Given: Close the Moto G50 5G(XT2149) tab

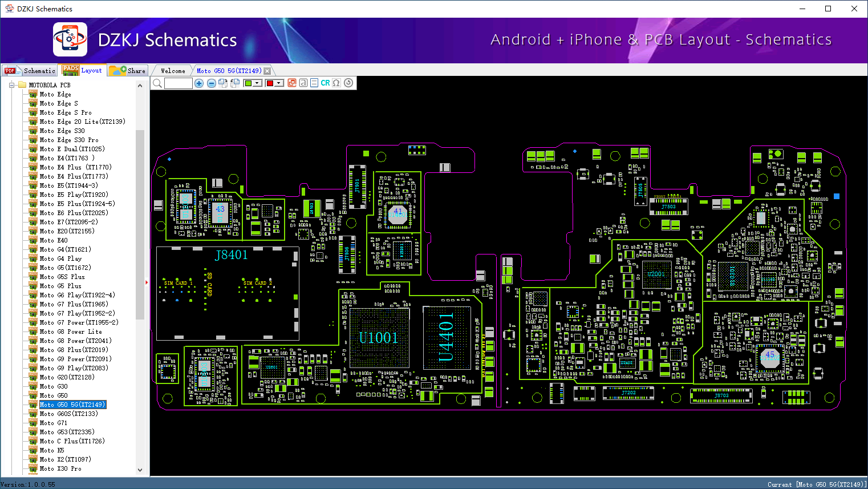Looking at the screenshot, I should click(x=267, y=71).
